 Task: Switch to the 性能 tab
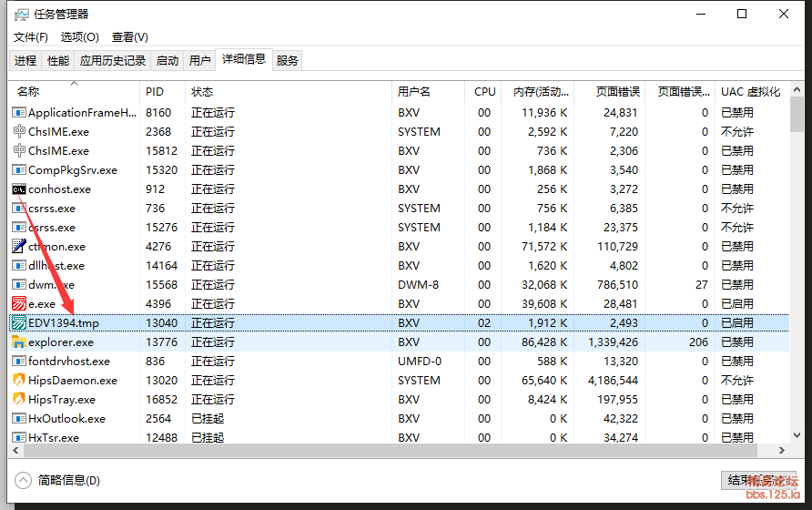58,61
